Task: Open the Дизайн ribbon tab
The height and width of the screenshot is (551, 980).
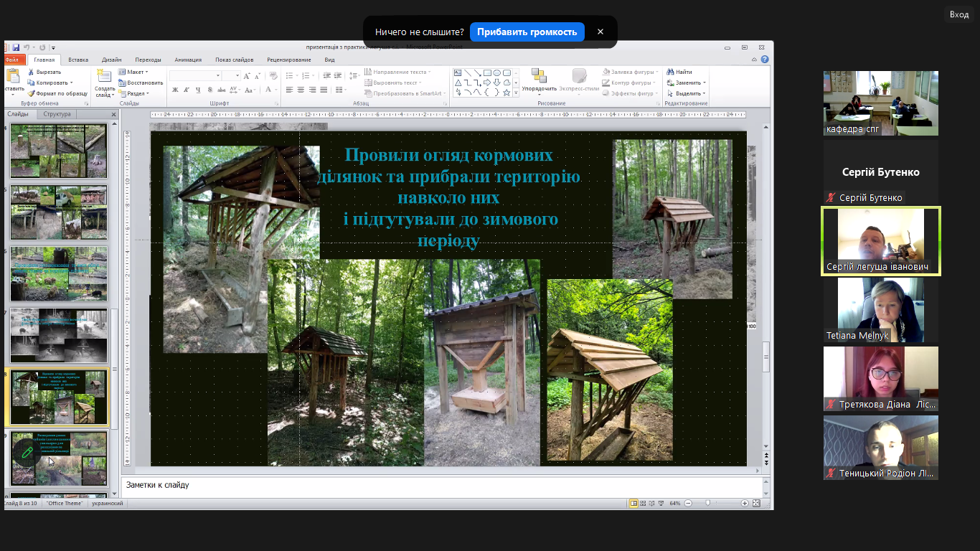Action: pos(111,60)
